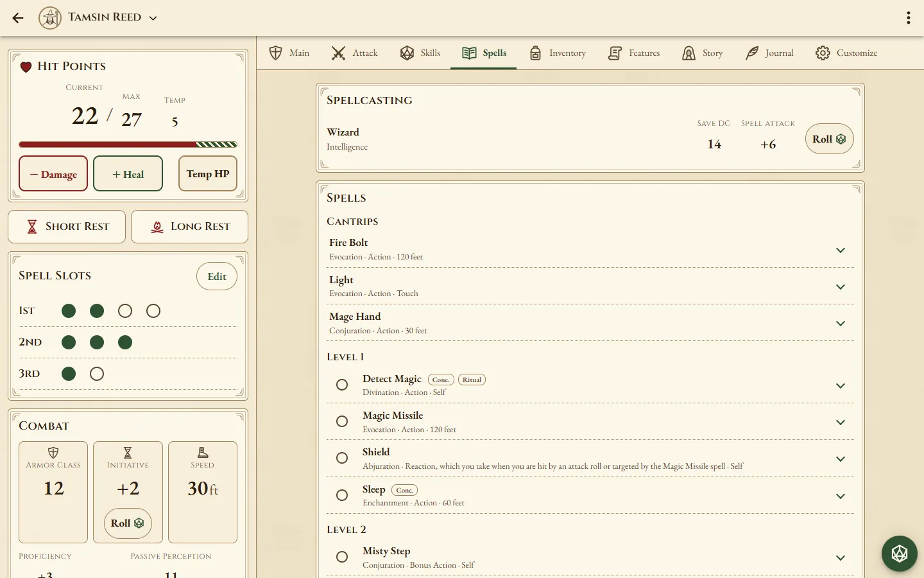Open the Skills tab

point(420,53)
